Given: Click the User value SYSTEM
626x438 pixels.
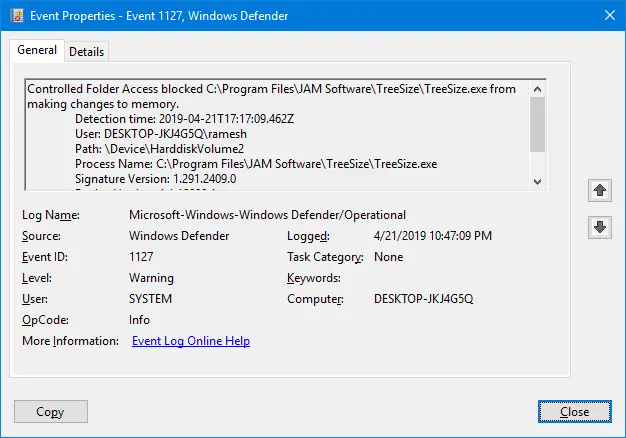Looking at the screenshot, I should click(151, 299).
